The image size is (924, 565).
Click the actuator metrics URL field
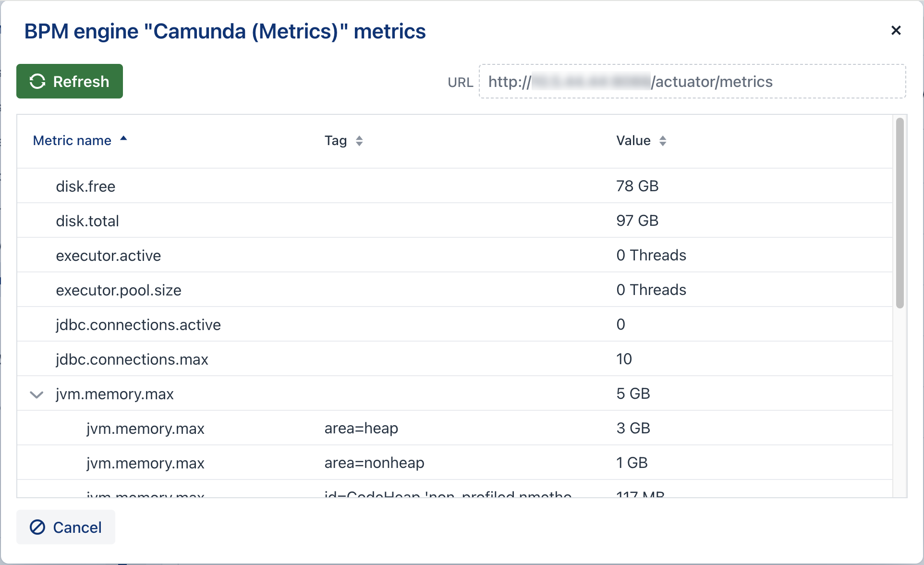click(x=692, y=81)
